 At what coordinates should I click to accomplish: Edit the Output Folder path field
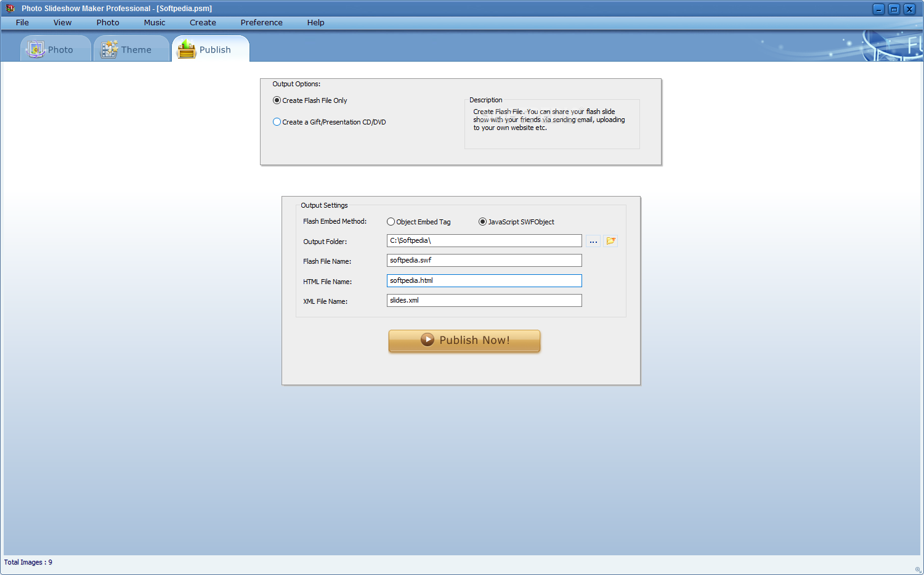(484, 241)
